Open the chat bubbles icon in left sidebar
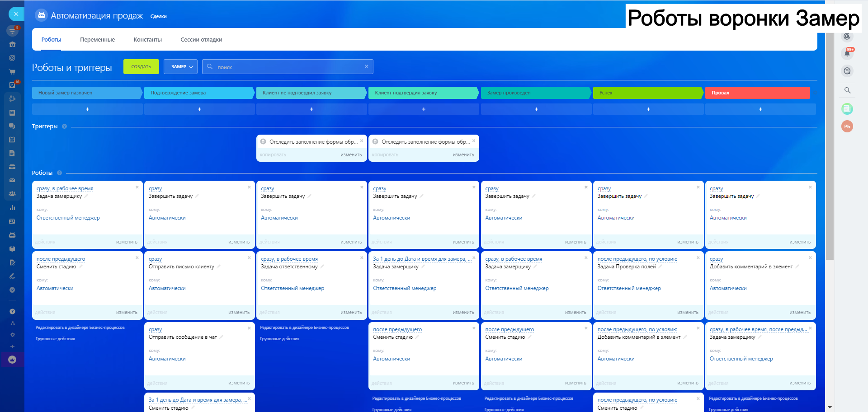Viewport: 868px width, 412px height. click(x=12, y=126)
